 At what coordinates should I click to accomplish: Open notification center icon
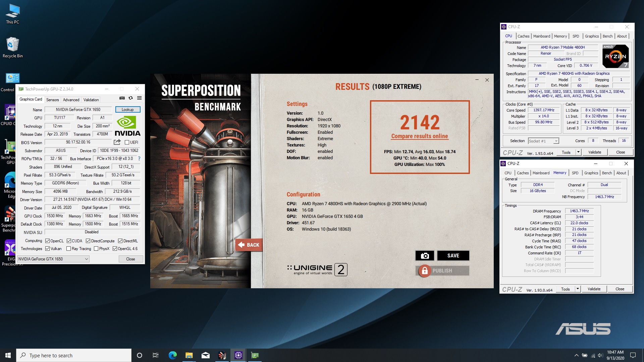click(x=633, y=355)
